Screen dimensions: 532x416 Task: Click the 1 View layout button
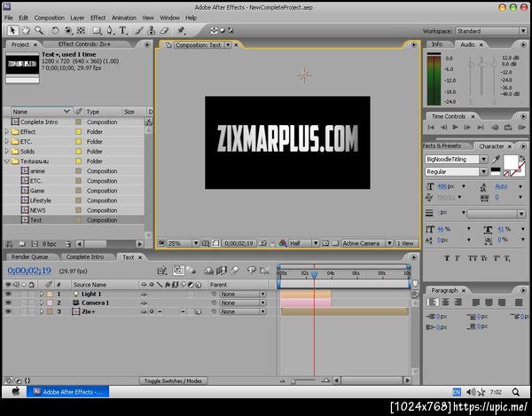pyautogui.click(x=405, y=243)
